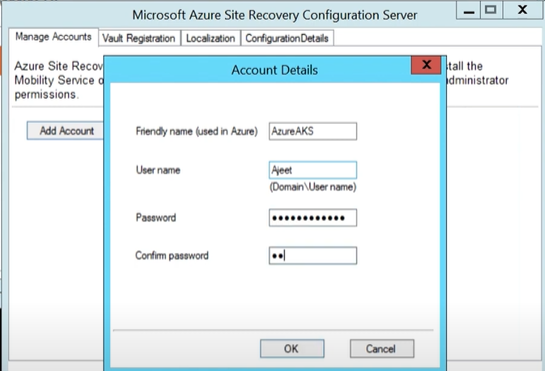The image size is (545, 371).
Task: Click the User name label
Action: tap(158, 170)
